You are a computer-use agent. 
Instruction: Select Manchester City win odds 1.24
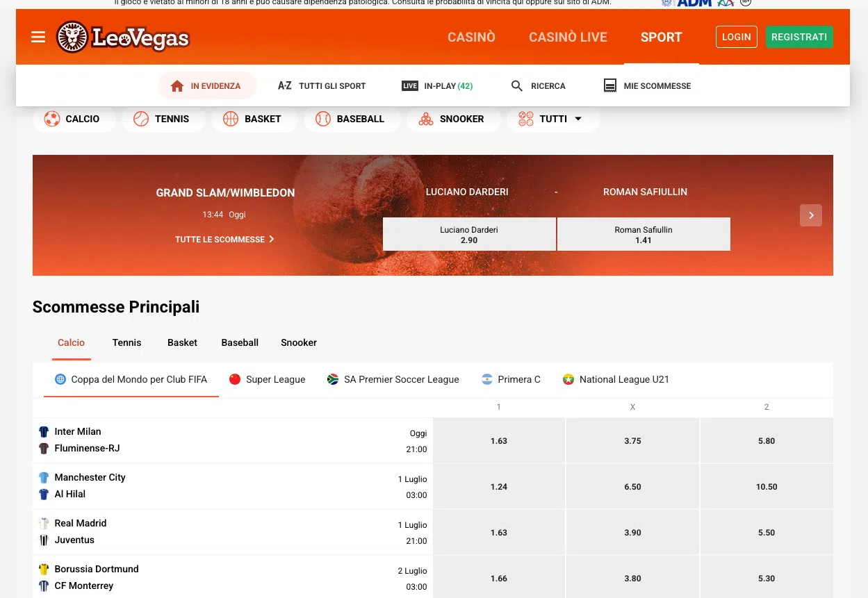click(x=499, y=486)
